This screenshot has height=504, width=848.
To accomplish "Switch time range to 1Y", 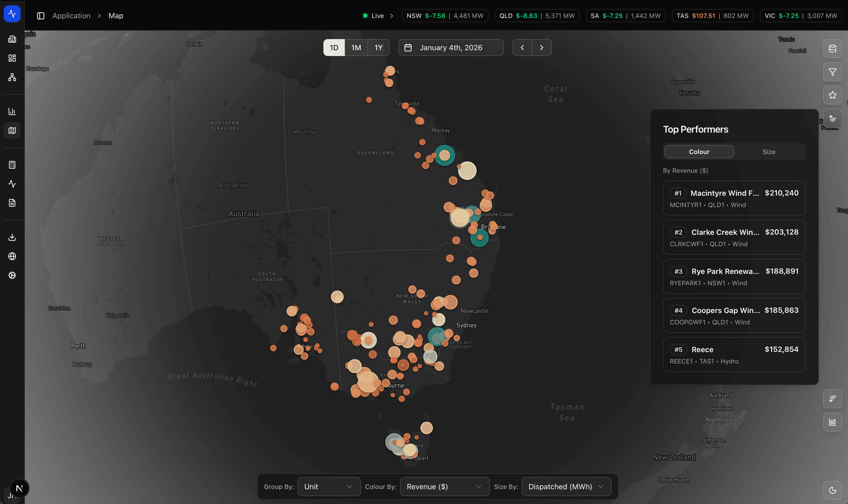I will [x=378, y=48].
